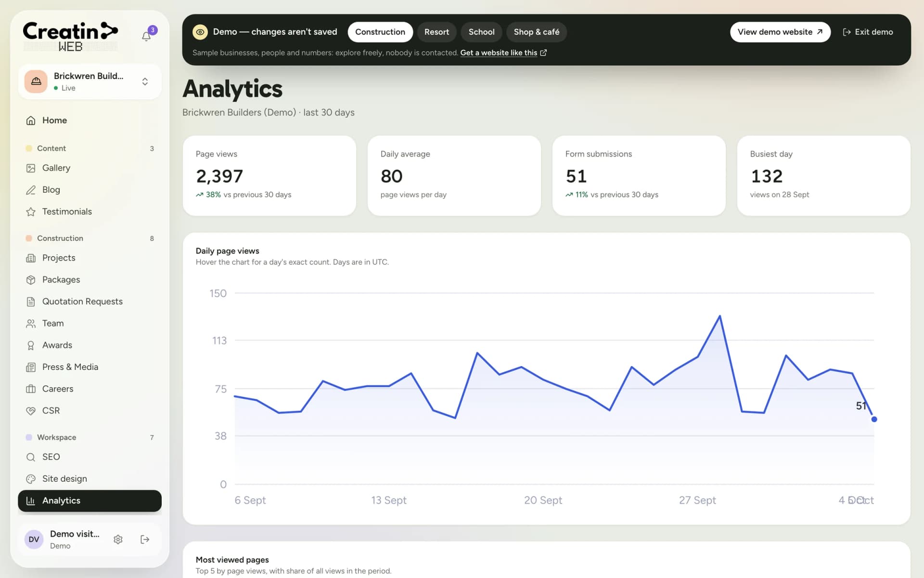Click the Testimonials star icon
The height and width of the screenshot is (578, 924).
point(31,211)
